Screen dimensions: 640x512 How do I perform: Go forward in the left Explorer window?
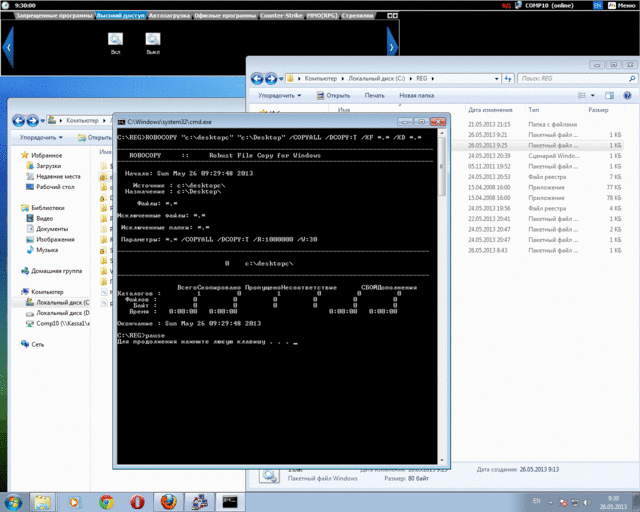pyautogui.click(x=33, y=121)
